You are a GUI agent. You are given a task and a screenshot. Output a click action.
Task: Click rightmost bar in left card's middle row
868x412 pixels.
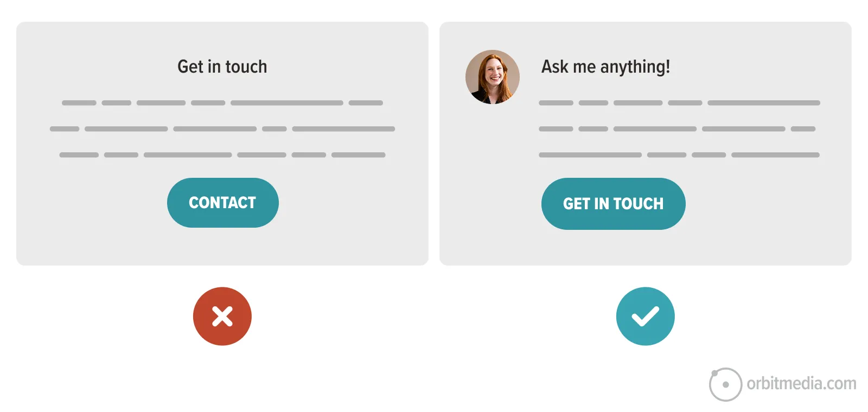point(343,129)
